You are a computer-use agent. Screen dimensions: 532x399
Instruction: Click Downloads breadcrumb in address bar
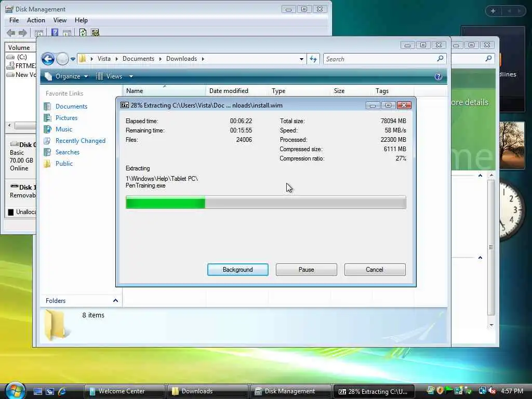(181, 59)
